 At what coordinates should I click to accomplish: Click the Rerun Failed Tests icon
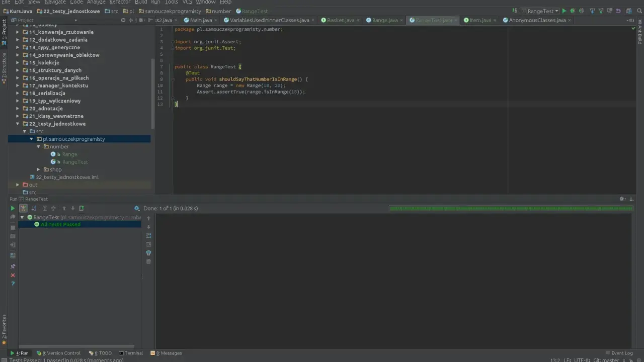pos(13,217)
